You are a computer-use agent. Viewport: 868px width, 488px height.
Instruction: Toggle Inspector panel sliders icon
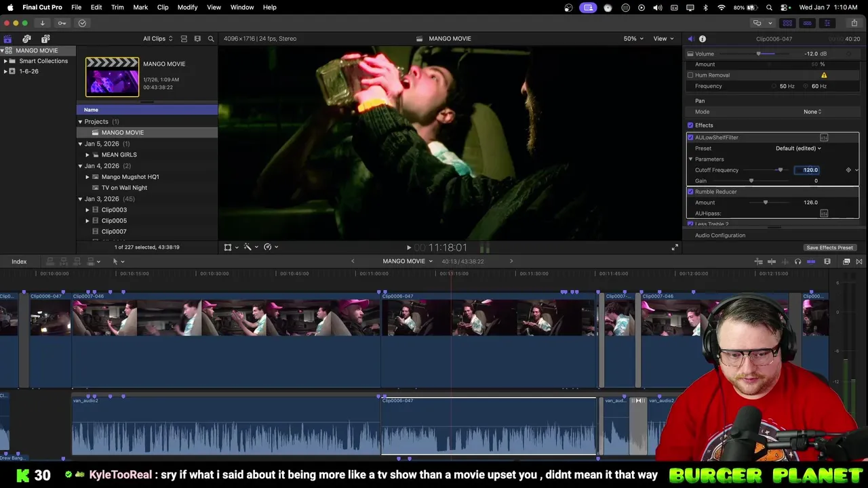(827, 23)
